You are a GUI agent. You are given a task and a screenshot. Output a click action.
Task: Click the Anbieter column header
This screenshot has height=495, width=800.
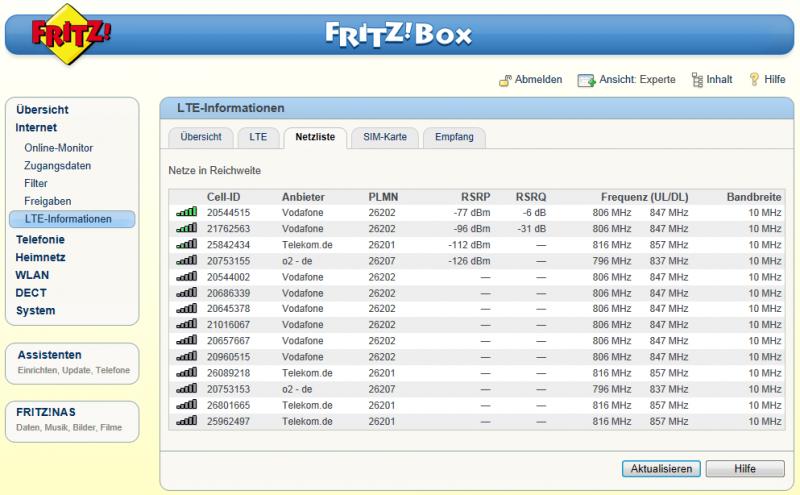(303, 197)
